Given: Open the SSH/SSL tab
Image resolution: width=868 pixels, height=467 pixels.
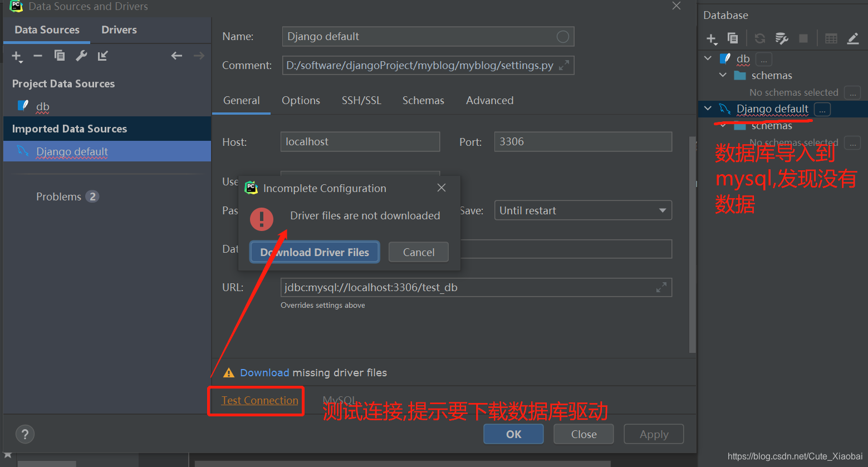Looking at the screenshot, I should coord(361,101).
